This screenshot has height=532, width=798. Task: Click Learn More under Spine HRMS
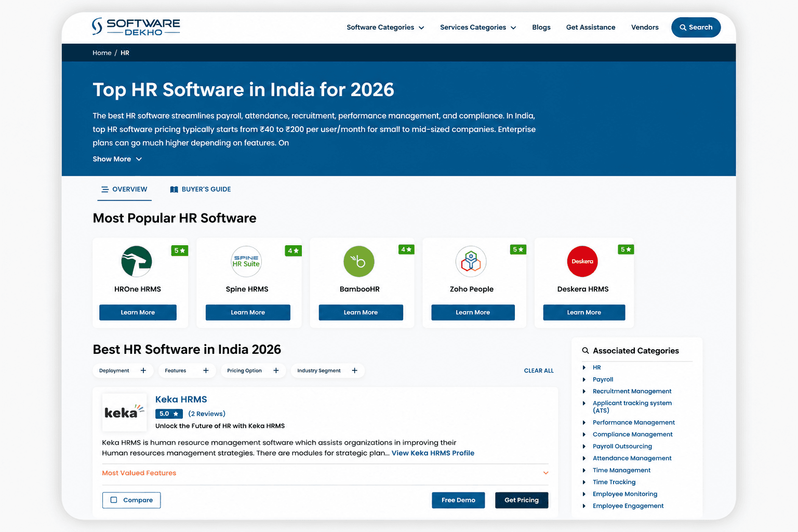[x=248, y=312]
